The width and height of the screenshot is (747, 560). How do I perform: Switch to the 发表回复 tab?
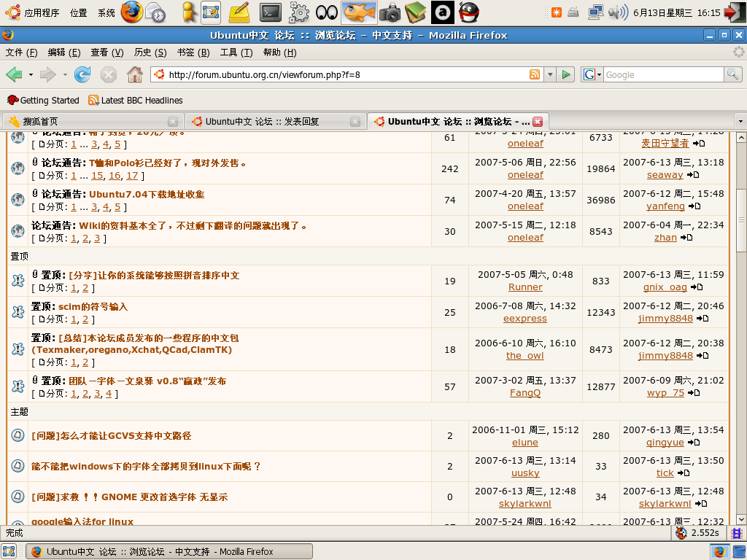click(x=274, y=122)
